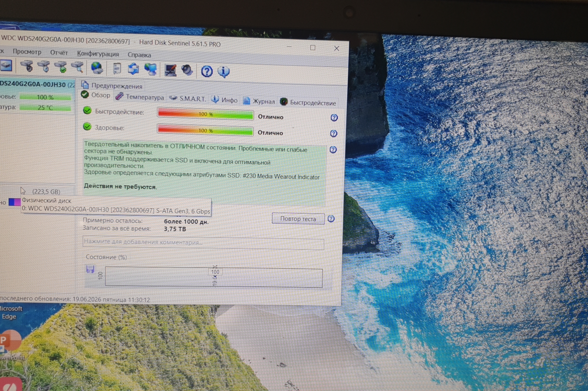Screen dimensions: 588x391
Task: Click the disk with magnifying glass icon
Action: coord(77,67)
